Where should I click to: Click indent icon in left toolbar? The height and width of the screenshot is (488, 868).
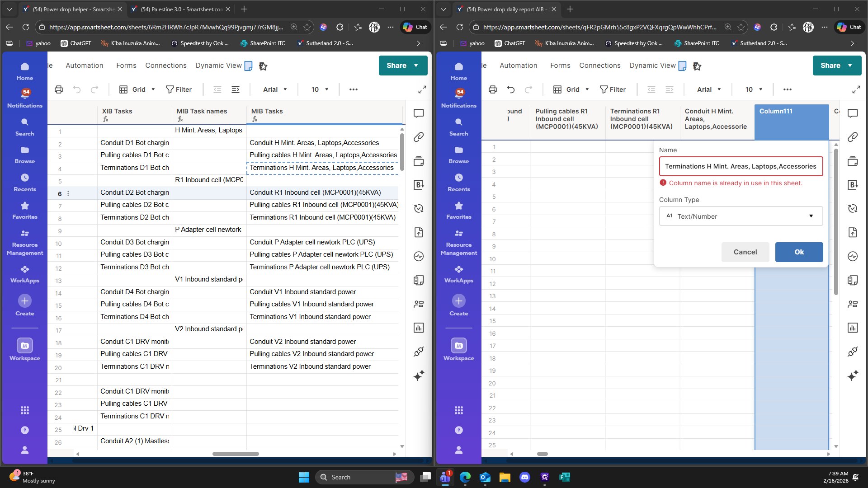[236, 89]
